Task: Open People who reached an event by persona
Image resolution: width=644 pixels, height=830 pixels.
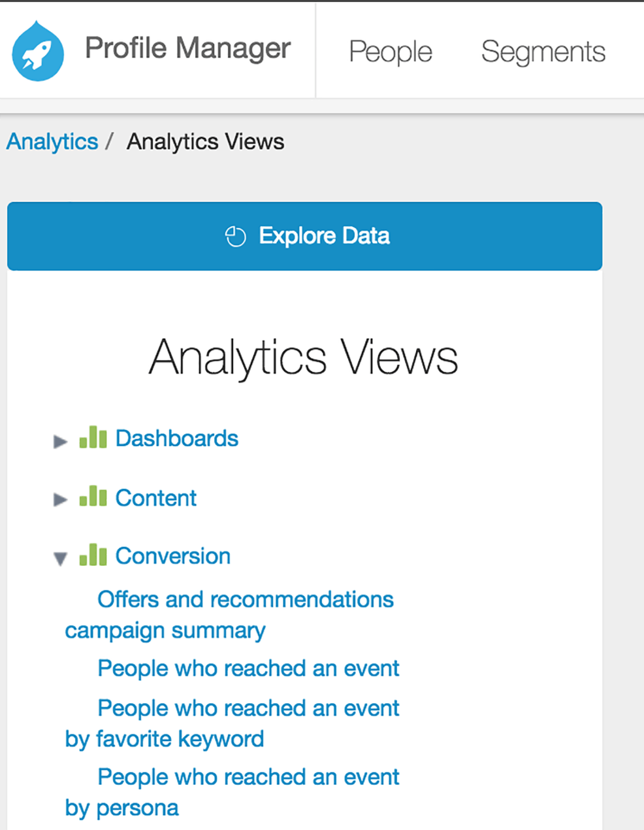Action: click(248, 777)
